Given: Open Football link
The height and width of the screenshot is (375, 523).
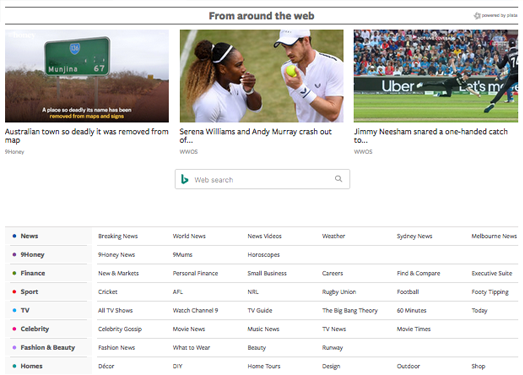Looking at the screenshot, I should 408,292.
